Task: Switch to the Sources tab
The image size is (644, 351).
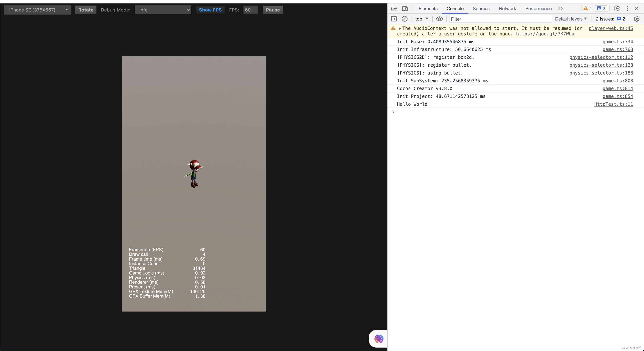Action: coord(481,8)
